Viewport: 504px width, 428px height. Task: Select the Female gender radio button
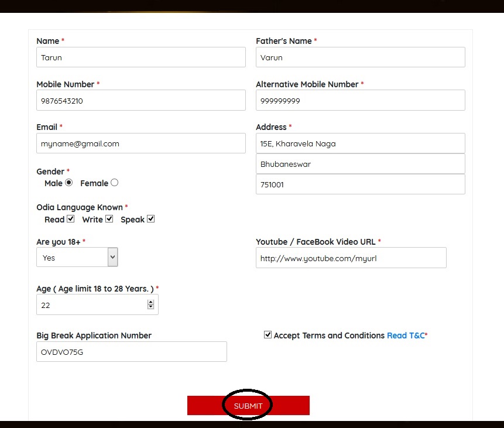pos(114,183)
